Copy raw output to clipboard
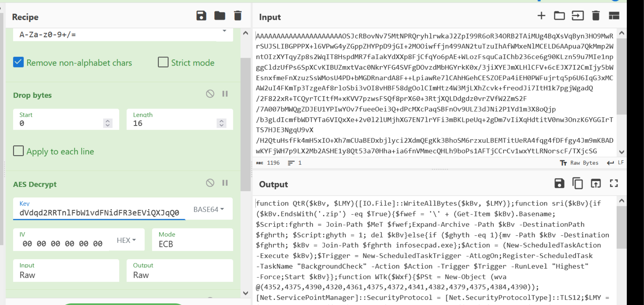This screenshot has height=305, width=644. tap(578, 183)
